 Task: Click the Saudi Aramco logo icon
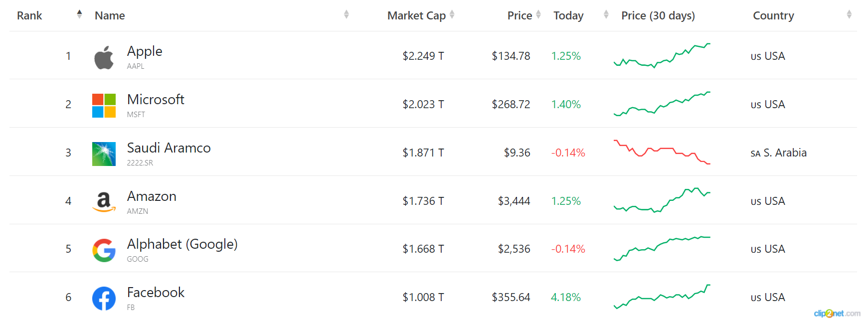(104, 154)
